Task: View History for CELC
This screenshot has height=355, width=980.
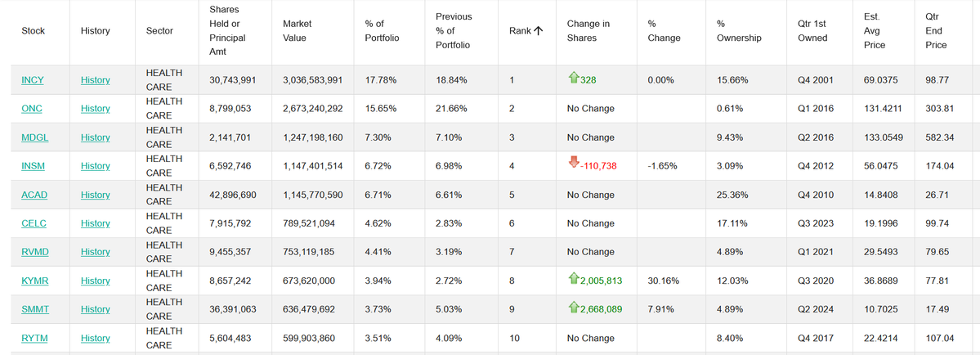Action: (95, 224)
